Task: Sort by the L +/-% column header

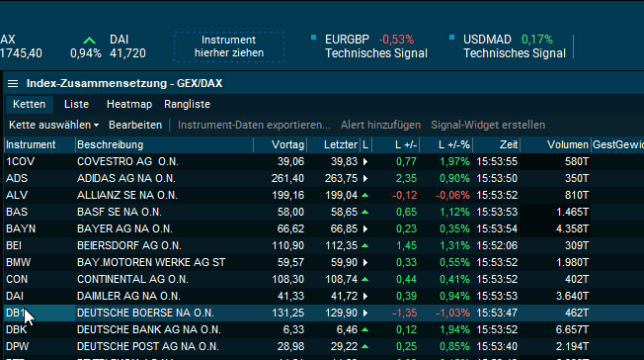Action: pyautogui.click(x=446, y=144)
